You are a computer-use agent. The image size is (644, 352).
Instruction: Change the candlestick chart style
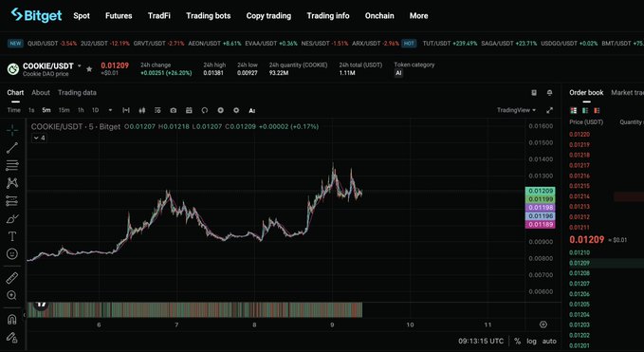click(142, 110)
